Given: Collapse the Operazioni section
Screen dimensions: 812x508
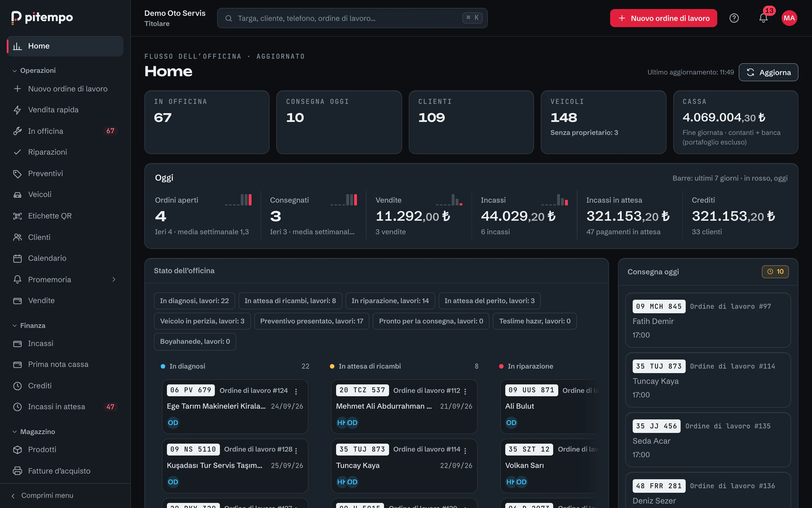Looking at the screenshot, I should tap(34, 71).
